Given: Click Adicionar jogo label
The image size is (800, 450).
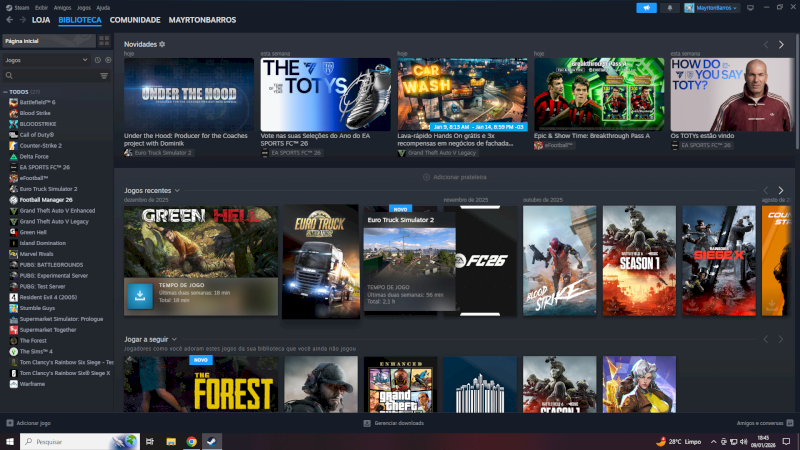Looking at the screenshot, I should pos(34,423).
